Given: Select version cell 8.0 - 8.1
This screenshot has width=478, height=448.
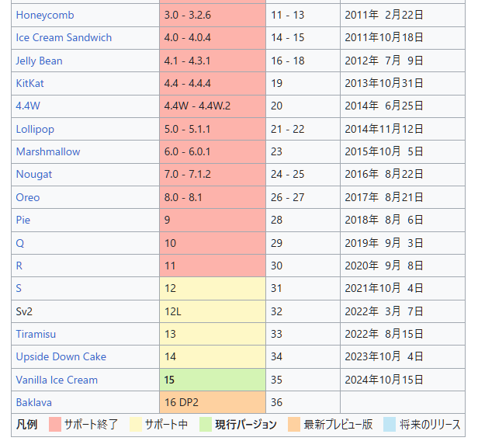Looking at the screenshot, I should pos(213,197).
